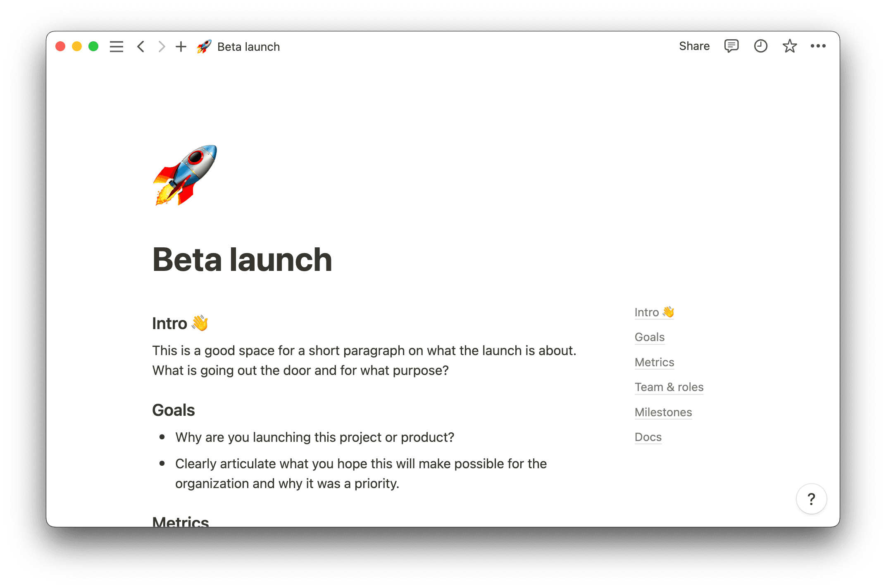Viewport: 886px width, 588px height.
Task: Favorite this page with the star icon
Action: pyautogui.click(x=789, y=46)
